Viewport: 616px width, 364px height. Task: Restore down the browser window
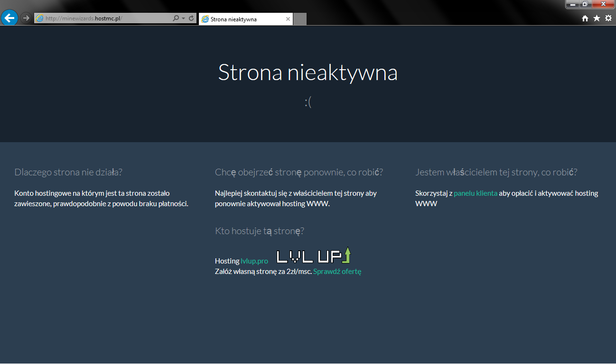585,4
